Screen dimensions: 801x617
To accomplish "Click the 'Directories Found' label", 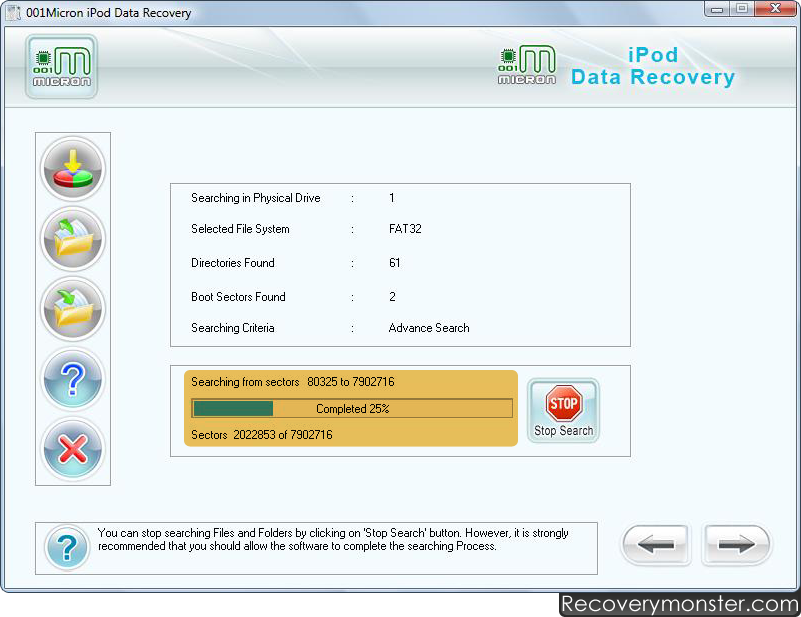I will pos(232,263).
